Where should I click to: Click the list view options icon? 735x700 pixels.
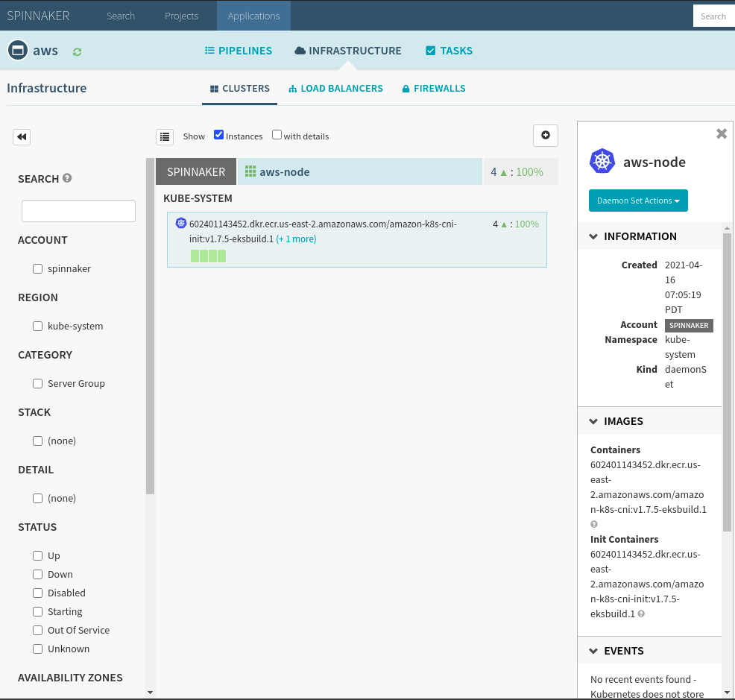[x=165, y=136]
